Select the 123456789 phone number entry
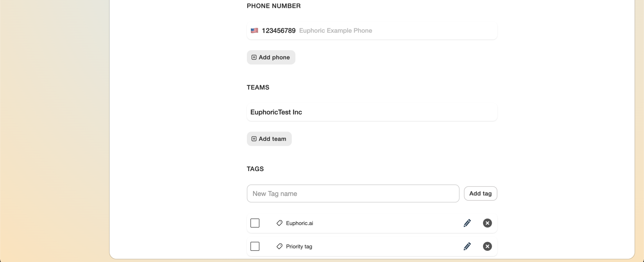This screenshot has width=644, height=262. point(279,31)
